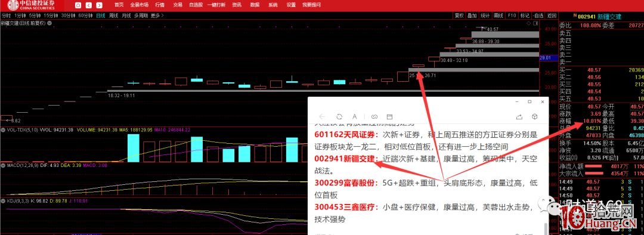Open the 自选股 menu
The image size is (644, 235).
(196, 5)
